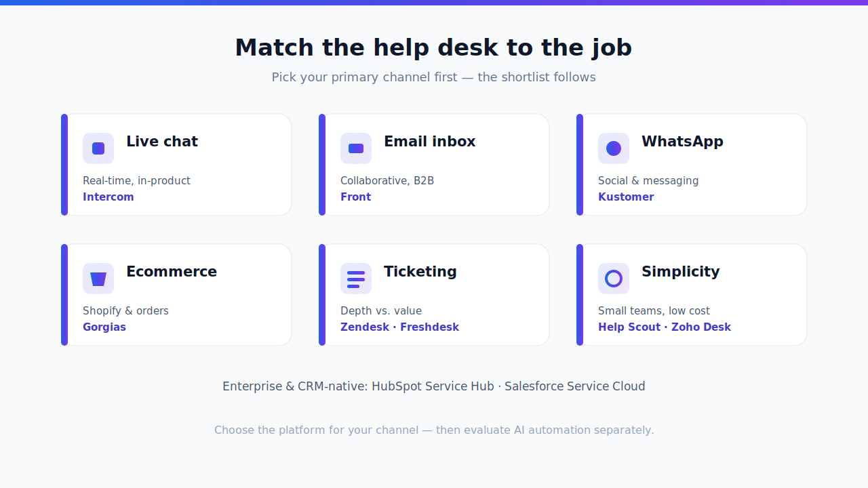Select the Zendesk · Freshdesk link
Image resolution: width=868 pixels, height=488 pixels.
pyautogui.click(x=399, y=327)
